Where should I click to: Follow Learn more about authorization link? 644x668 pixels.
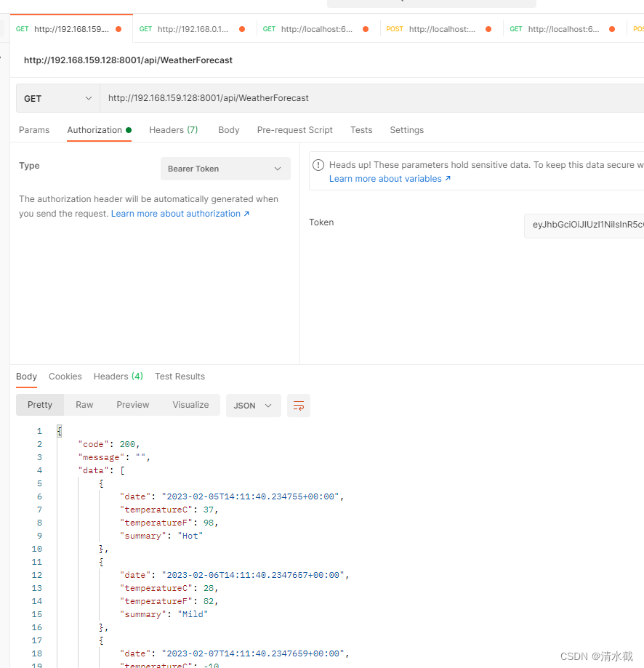coord(180,214)
